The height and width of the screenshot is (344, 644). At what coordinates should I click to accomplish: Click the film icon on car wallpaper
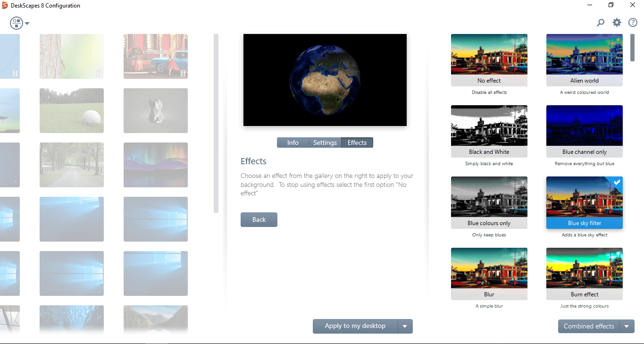[183, 73]
